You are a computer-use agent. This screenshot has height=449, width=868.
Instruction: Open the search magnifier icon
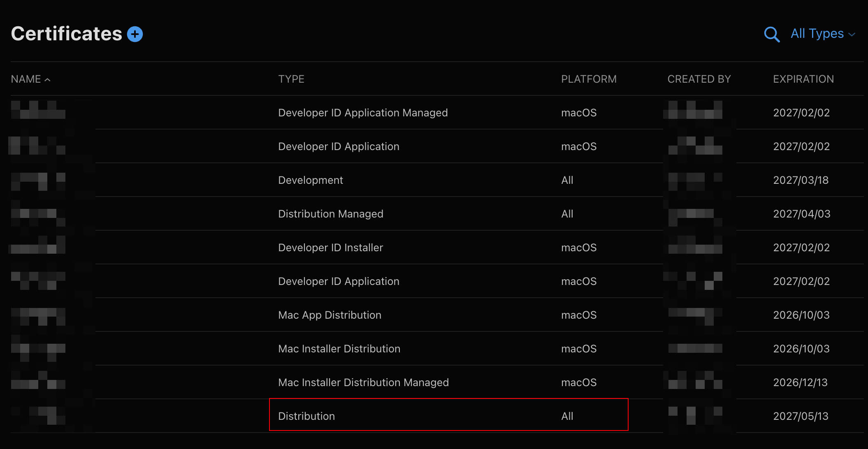(x=772, y=34)
